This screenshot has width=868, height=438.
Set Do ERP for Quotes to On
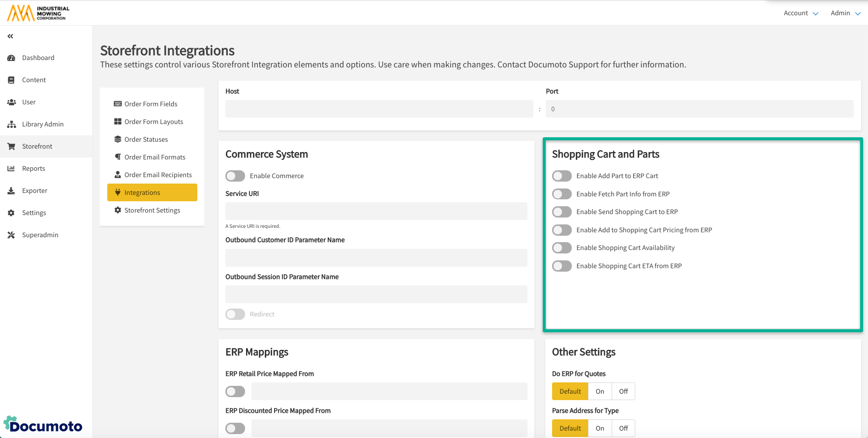coord(600,392)
